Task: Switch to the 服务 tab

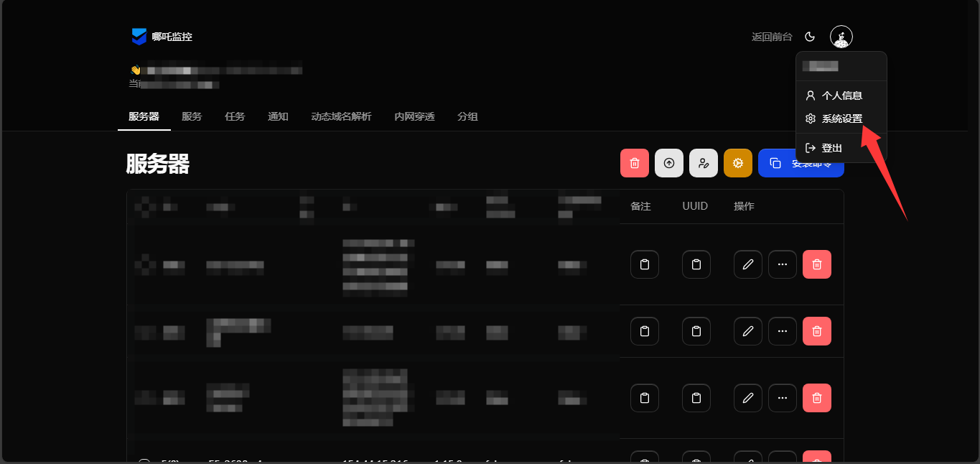Action: 192,116
